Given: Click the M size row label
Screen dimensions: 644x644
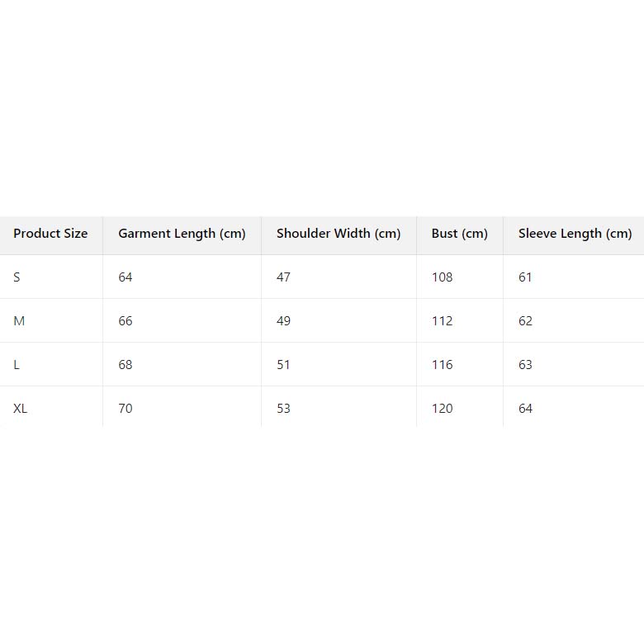Looking at the screenshot, I should click(x=19, y=321).
